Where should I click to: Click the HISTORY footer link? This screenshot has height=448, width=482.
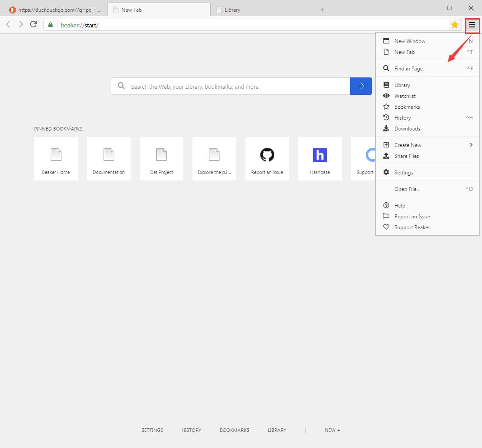191,430
